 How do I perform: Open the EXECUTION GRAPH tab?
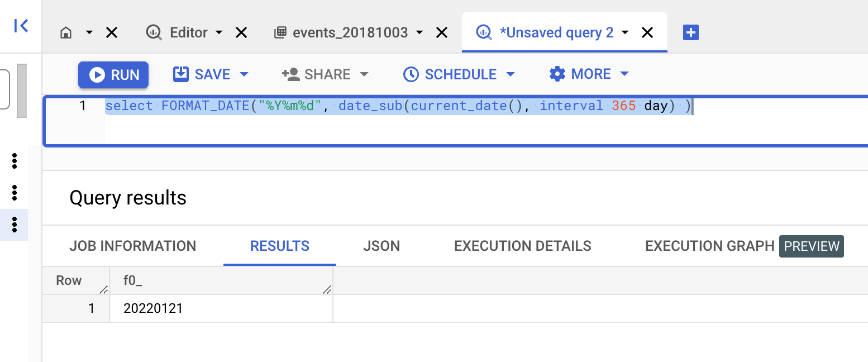point(709,246)
